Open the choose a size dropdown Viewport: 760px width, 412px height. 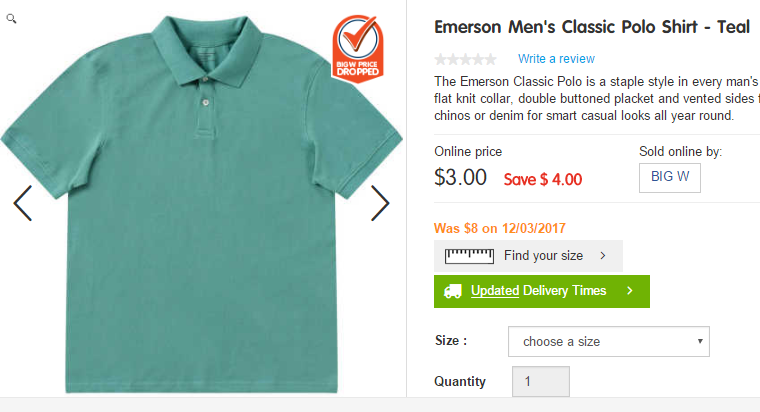pos(609,342)
